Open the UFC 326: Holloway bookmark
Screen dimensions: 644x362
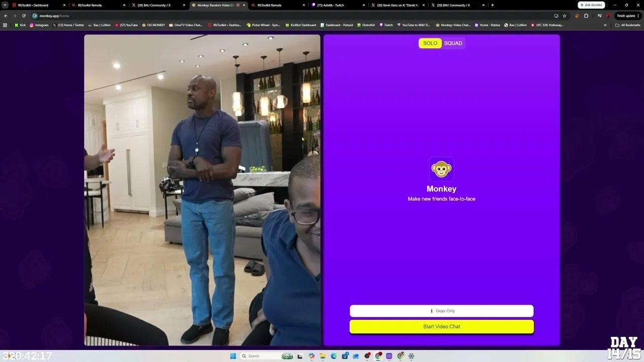click(548, 25)
